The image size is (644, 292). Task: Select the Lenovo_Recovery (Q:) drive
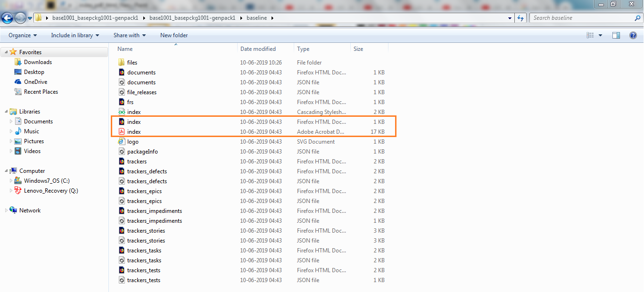51,191
